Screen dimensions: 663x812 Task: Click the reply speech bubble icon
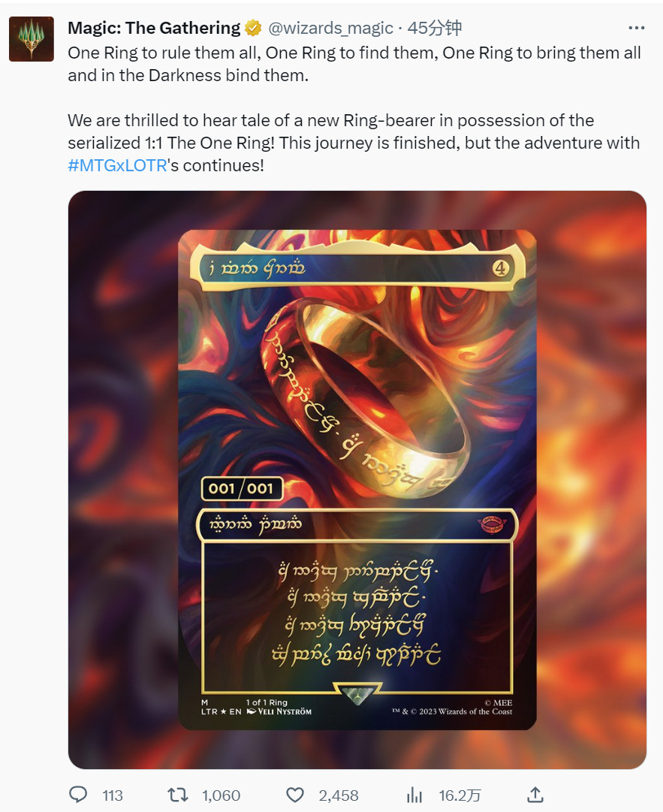pos(78,795)
